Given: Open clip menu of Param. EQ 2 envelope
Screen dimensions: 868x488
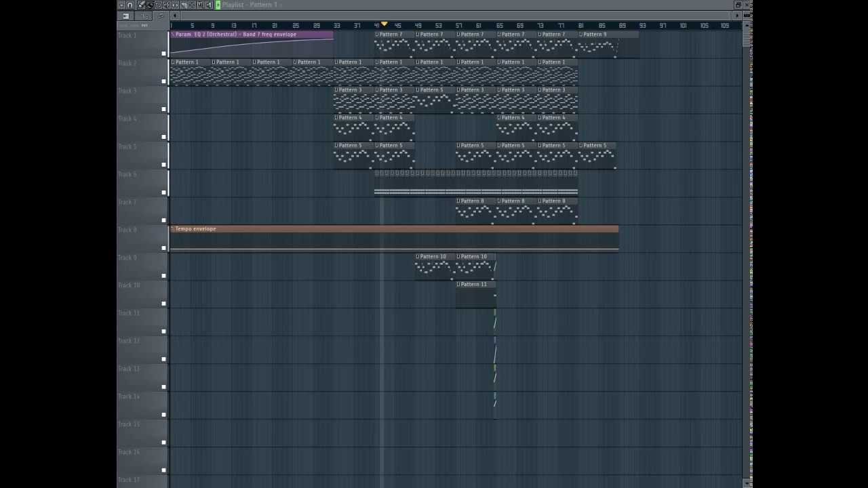Looking at the screenshot, I should click(173, 35).
